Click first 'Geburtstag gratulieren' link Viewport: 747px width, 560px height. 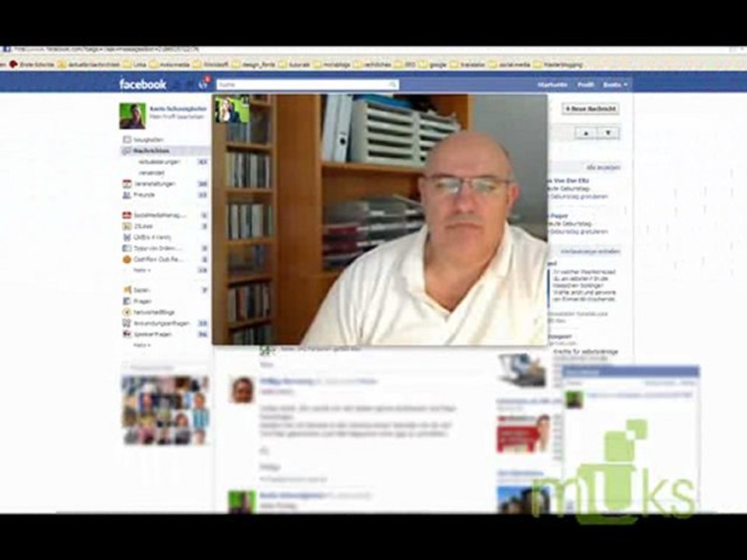[x=579, y=196]
